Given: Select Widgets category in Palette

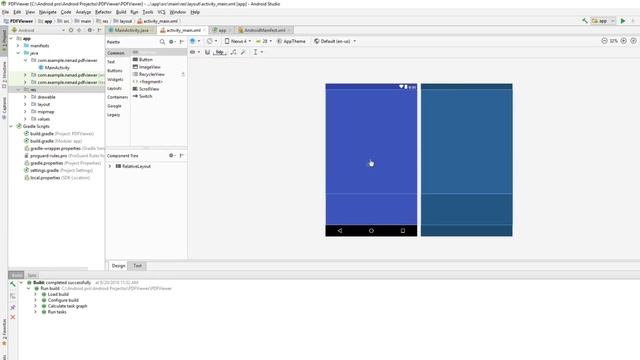Looking at the screenshot, I should pyautogui.click(x=115, y=80).
